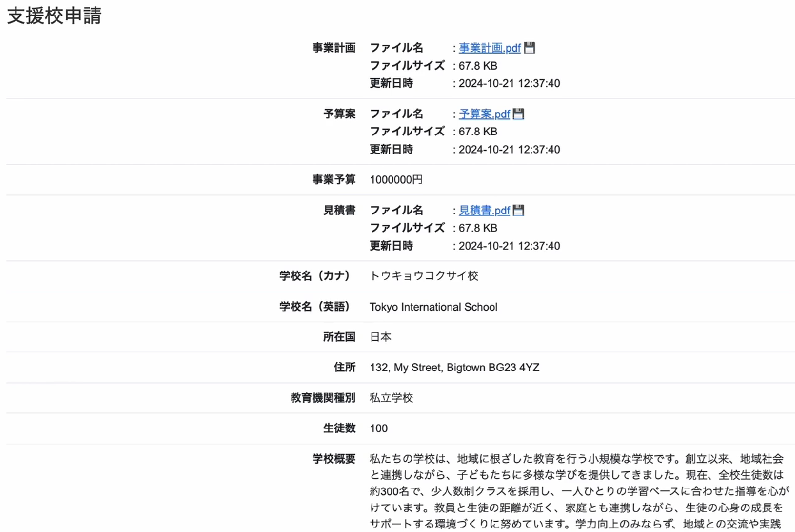Select the floppy icon in the 予算案 row

click(518, 113)
